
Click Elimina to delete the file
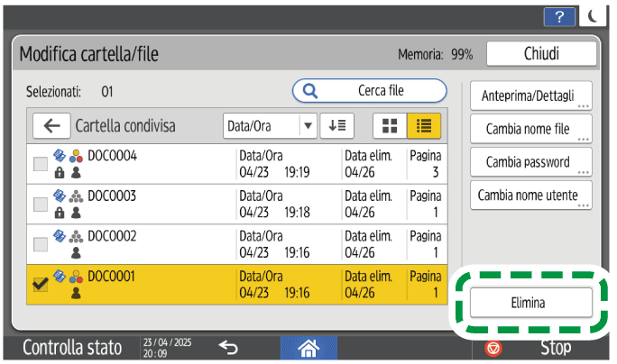click(530, 303)
